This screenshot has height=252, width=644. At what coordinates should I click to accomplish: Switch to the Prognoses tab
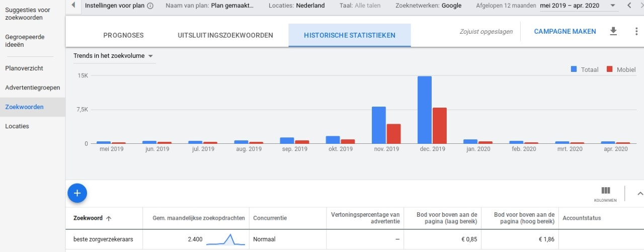tap(123, 35)
